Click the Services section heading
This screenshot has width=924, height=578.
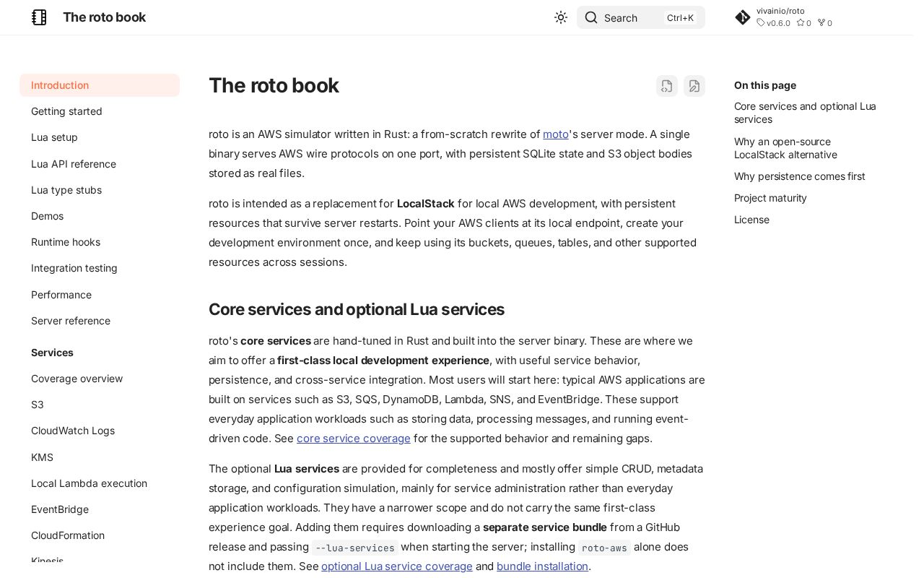(52, 353)
